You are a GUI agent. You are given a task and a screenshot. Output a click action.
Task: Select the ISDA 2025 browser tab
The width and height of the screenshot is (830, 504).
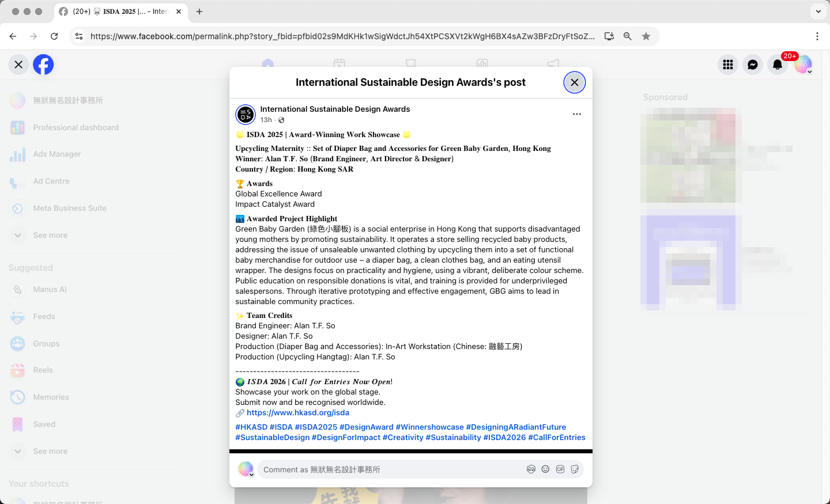pyautogui.click(x=121, y=12)
